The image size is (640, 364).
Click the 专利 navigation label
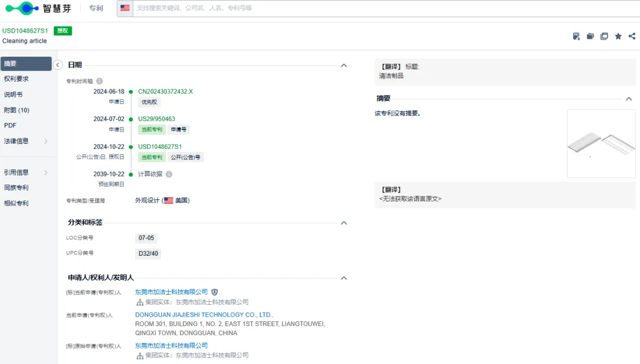[96, 8]
